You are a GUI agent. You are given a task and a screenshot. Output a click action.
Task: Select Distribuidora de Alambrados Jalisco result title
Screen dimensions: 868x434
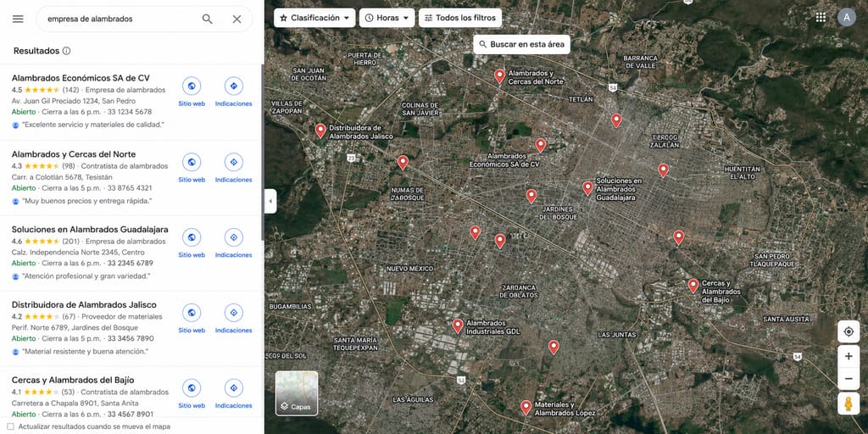click(84, 304)
